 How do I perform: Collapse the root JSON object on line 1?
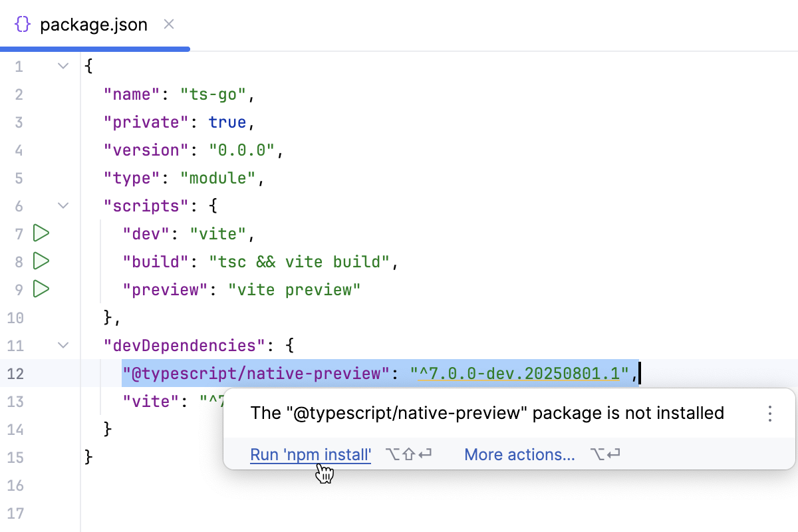(x=63, y=65)
